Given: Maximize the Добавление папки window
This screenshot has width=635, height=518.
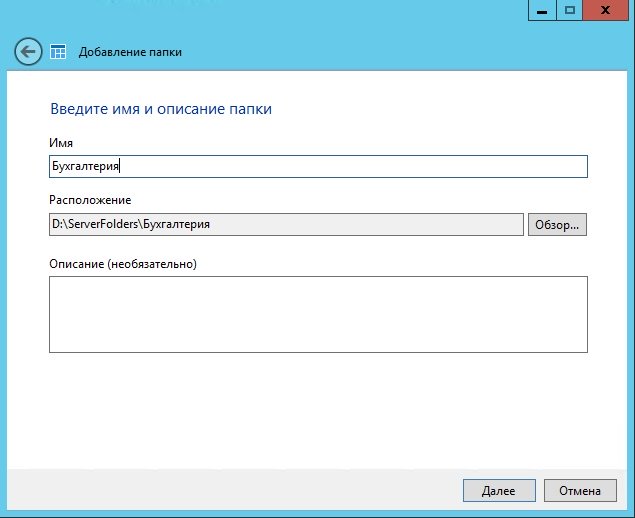Looking at the screenshot, I should [x=569, y=10].
